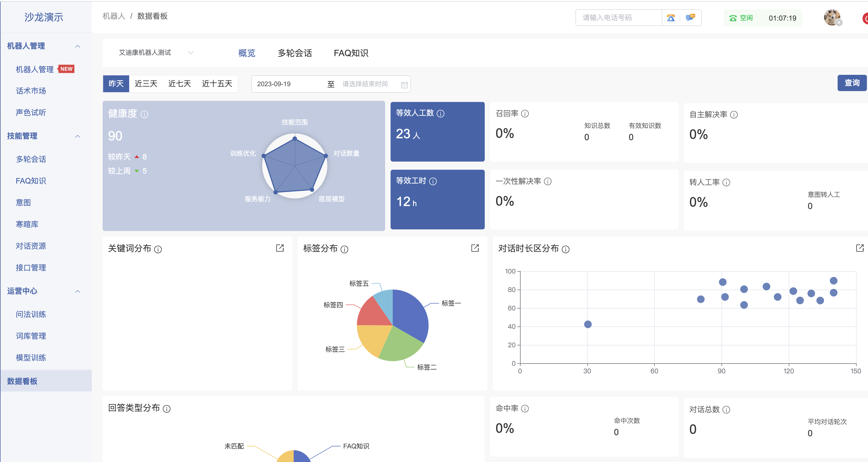Open 模型训练 in sidebar
This screenshot has height=462, width=868.
[x=31, y=358]
